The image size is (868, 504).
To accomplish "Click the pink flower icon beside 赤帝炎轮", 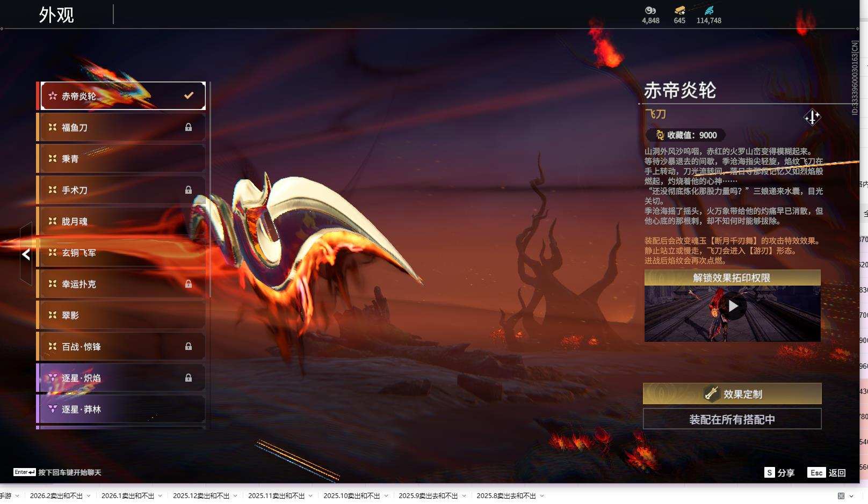I will click(x=52, y=94).
